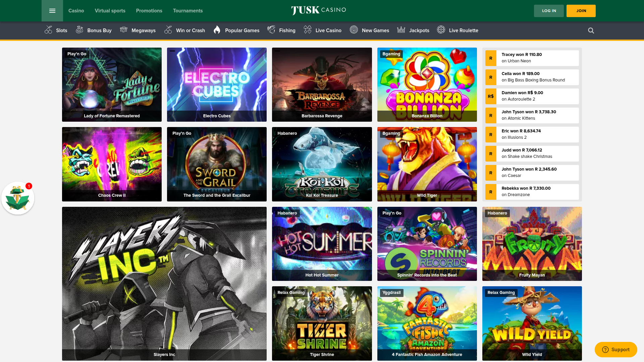Viewport: 644px width, 362px height.
Task: Open the Promotions menu item
Action: click(149, 10)
